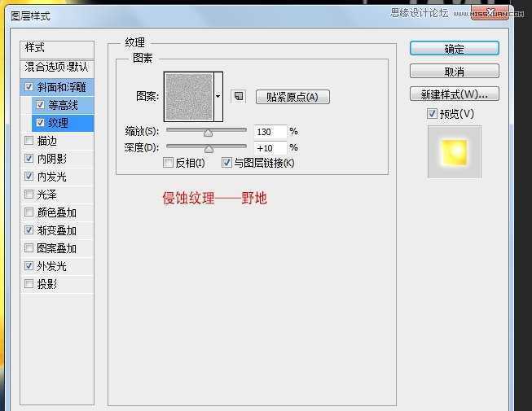Click the 深度(D) slider handle
This screenshot has width=532, height=411.
click(x=209, y=149)
